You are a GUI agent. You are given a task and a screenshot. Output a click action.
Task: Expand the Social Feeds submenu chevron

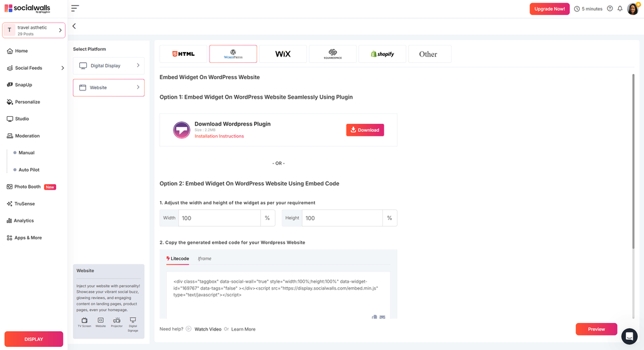[62, 68]
